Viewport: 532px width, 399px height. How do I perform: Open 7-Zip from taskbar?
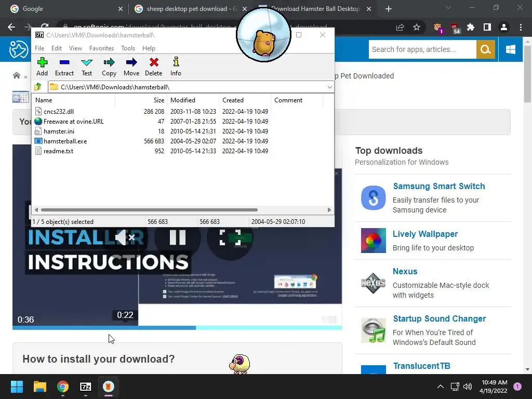click(86, 387)
